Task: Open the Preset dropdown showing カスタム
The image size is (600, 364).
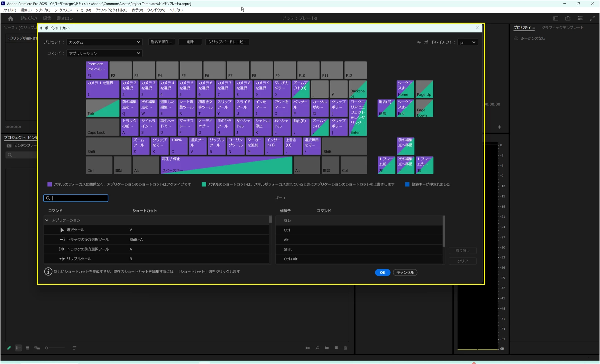Action: tap(104, 42)
